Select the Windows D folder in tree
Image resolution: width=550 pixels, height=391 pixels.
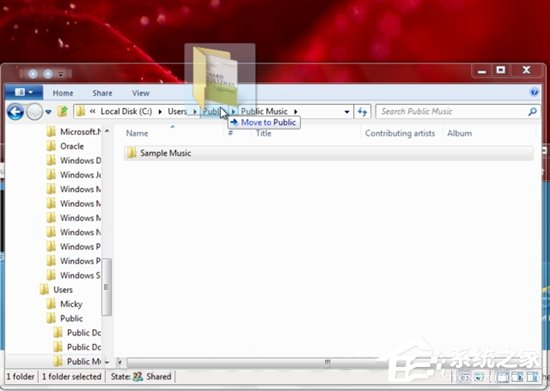click(80, 161)
